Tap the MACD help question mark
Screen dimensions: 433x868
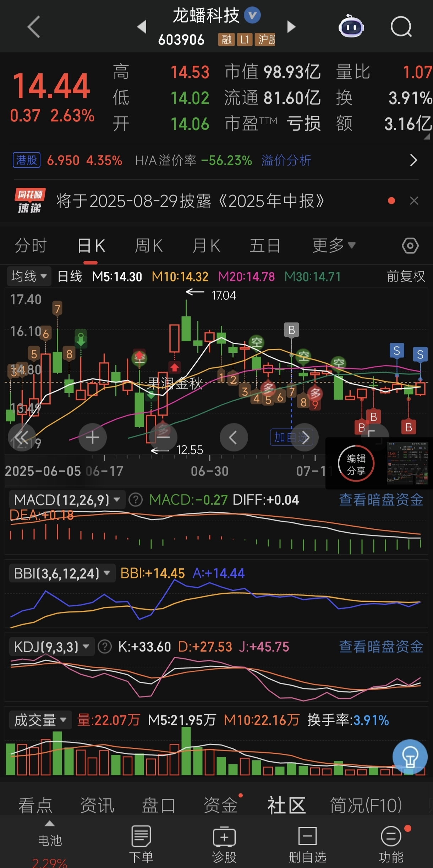click(x=135, y=500)
